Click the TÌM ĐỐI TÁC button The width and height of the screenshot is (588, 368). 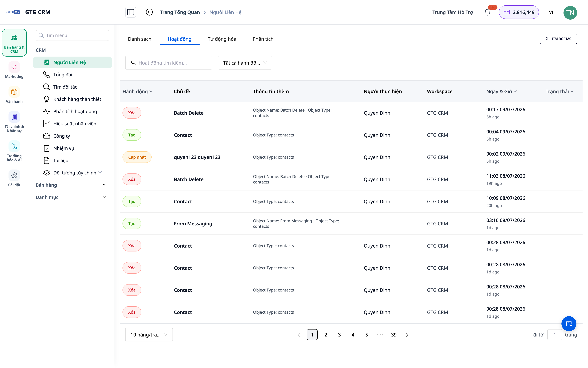coord(558,39)
